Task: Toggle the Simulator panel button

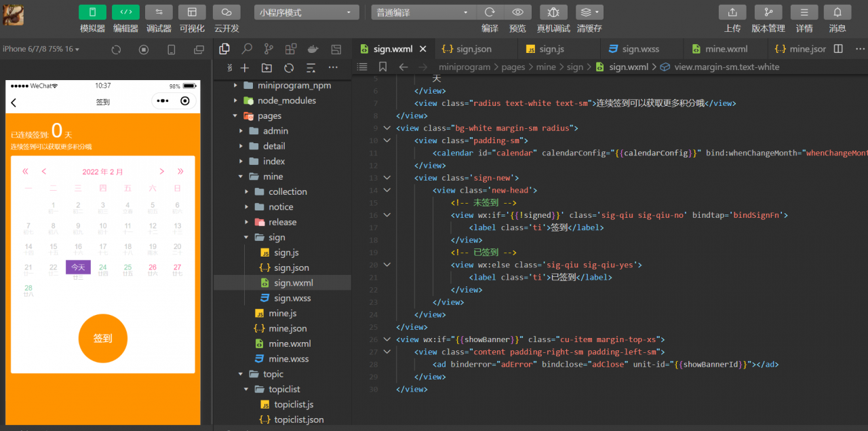Action: pyautogui.click(x=92, y=12)
